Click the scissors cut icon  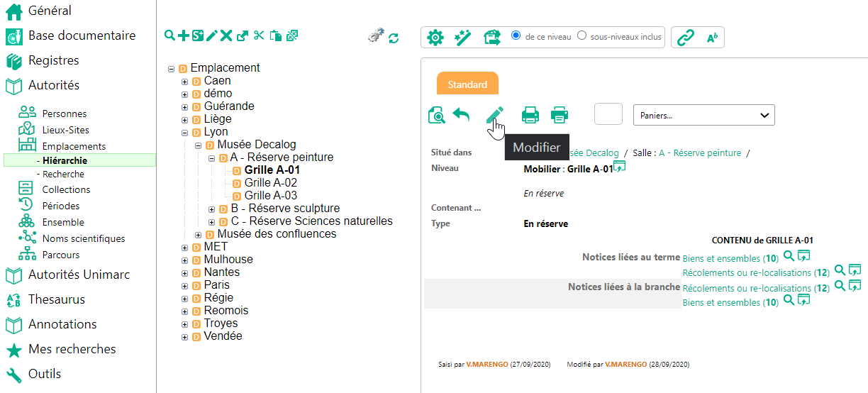click(x=259, y=35)
